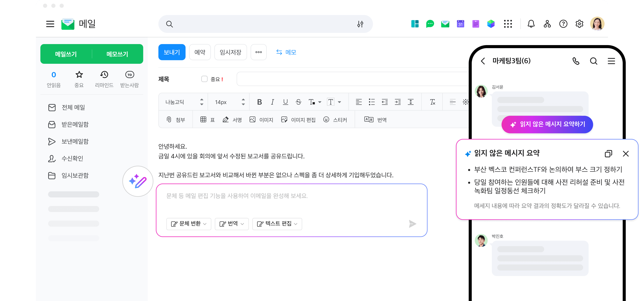Open 임시보관함 drafts folder
This screenshot has width=644, height=301.
click(68, 175)
